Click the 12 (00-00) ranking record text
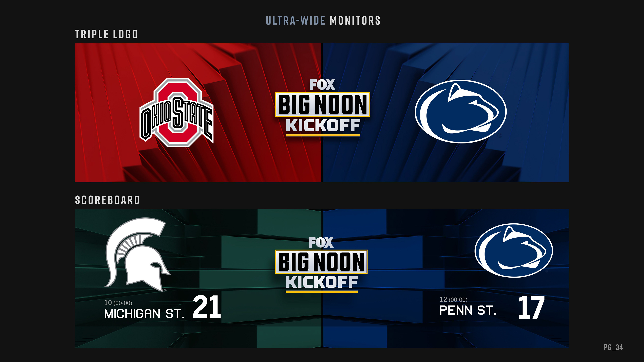Viewport: 644px width, 362px height. 453,299
